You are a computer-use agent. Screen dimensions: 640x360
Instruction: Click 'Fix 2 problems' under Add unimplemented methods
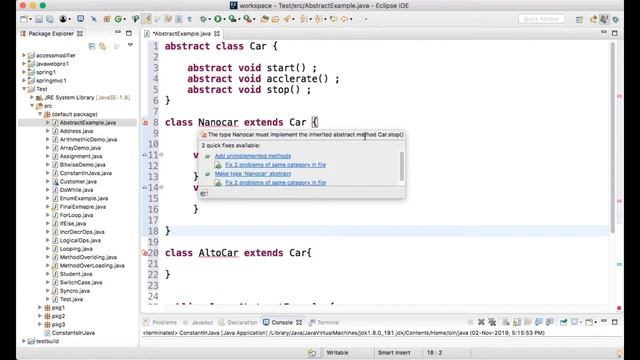pyautogui.click(x=276, y=165)
